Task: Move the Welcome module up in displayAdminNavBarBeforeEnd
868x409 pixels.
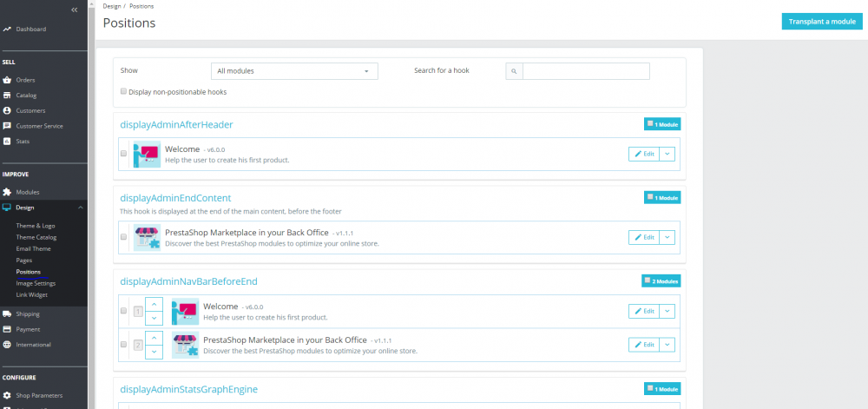Action: click(x=154, y=304)
